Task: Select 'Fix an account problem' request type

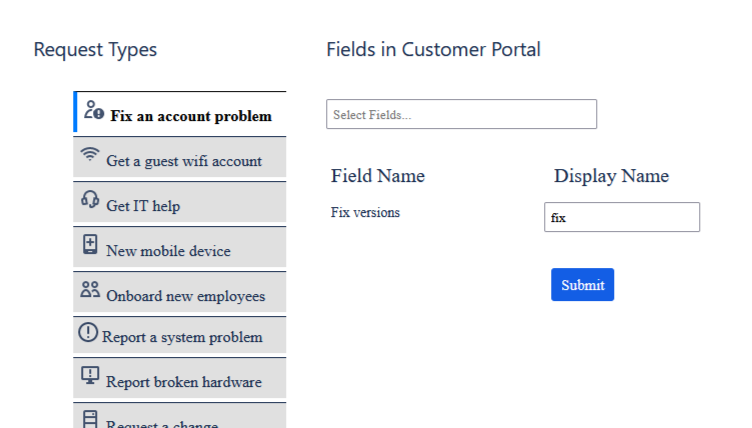Action: click(x=191, y=116)
